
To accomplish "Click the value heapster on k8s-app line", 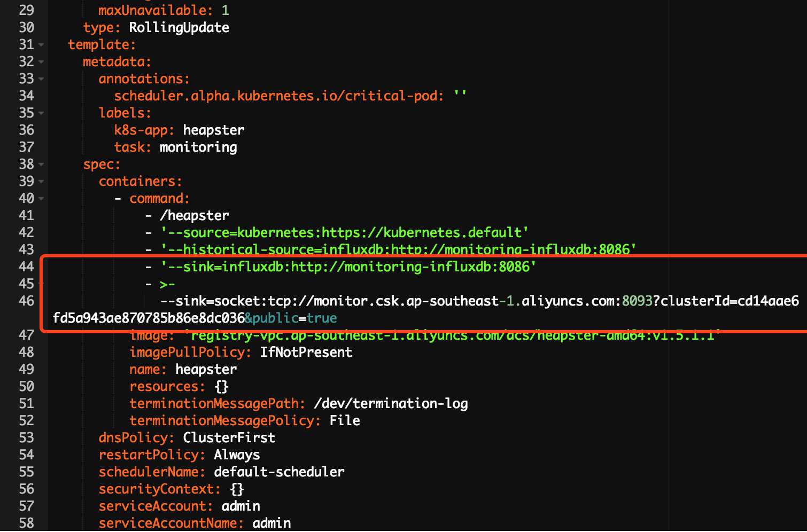I will 214,130.
